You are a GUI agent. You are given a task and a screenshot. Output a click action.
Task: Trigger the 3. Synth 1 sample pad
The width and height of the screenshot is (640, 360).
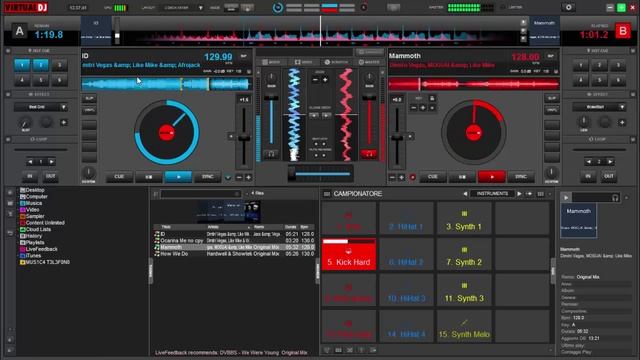[464, 219]
